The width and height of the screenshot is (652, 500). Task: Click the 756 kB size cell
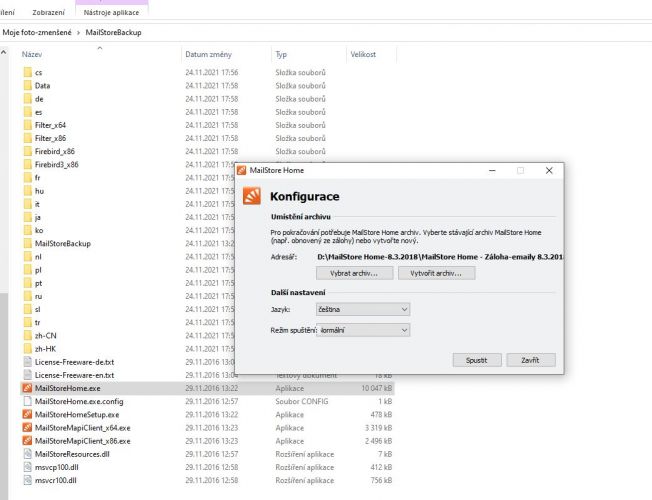coord(381,480)
